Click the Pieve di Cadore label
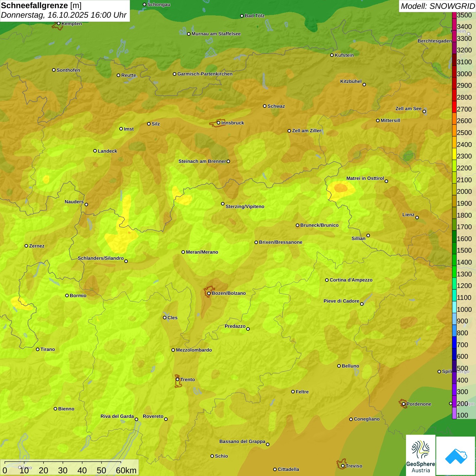The image size is (476, 476). [x=341, y=301]
